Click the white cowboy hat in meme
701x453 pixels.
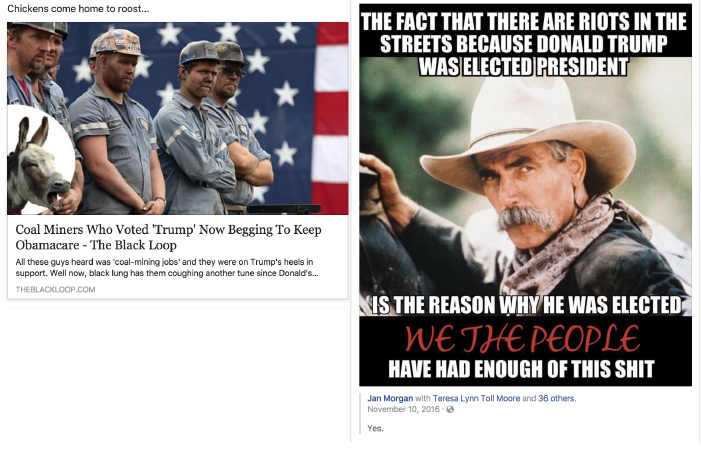(x=528, y=130)
